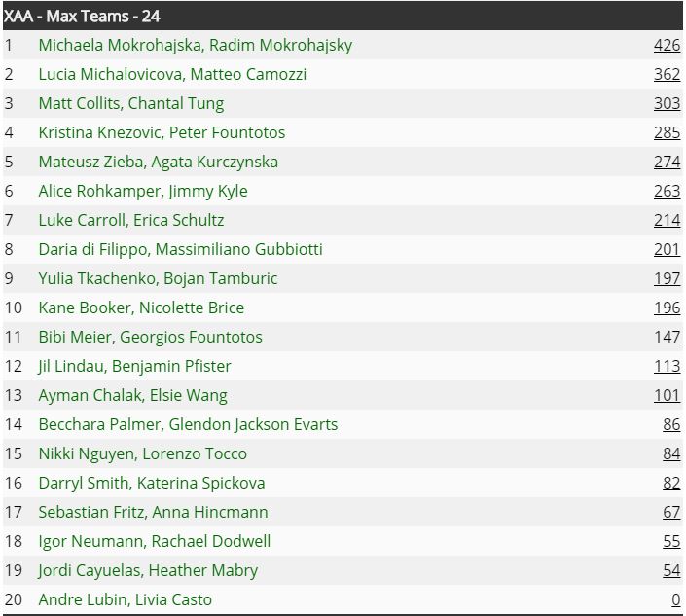Image resolution: width=686 pixels, height=616 pixels.
Task: Select Lucia Michalovicova, Matteo Camozzi team
Action: tap(172, 74)
